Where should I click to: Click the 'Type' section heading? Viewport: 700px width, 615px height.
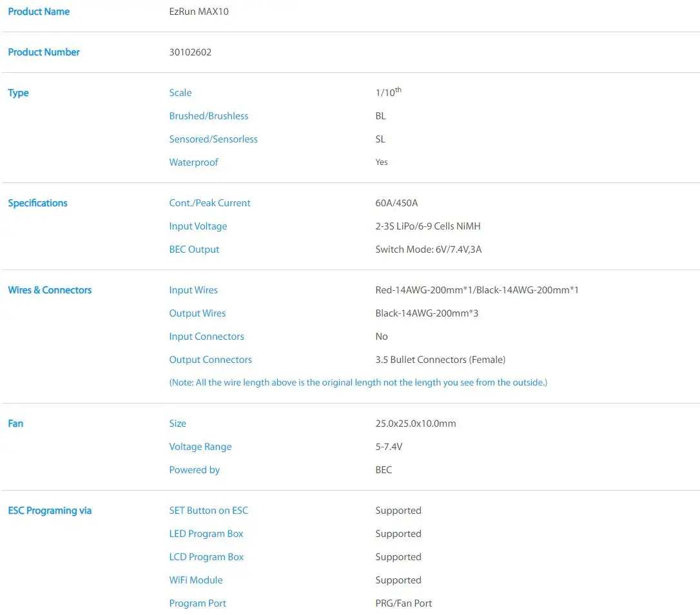[x=18, y=93]
